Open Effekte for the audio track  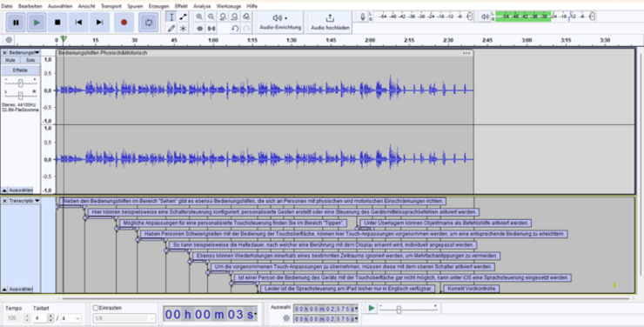pos(20,70)
